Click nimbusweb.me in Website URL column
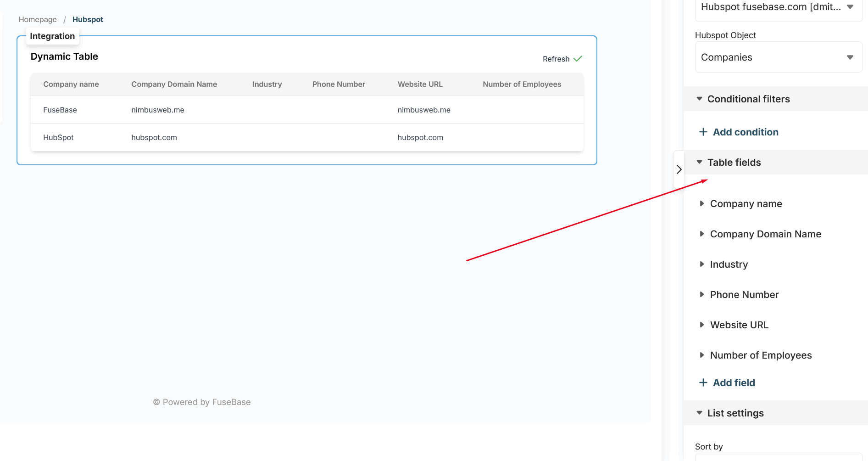 click(424, 110)
